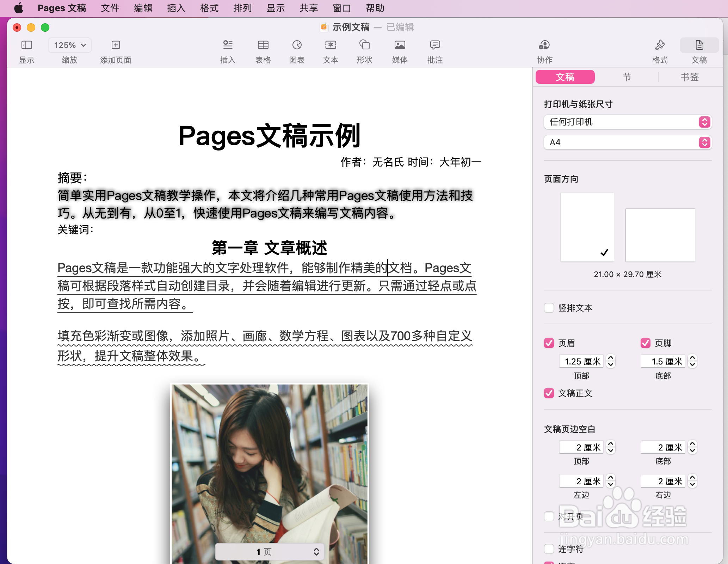Open the 显示 View menu in menu bar
The width and height of the screenshot is (728, 564).
tap(276, 8)
